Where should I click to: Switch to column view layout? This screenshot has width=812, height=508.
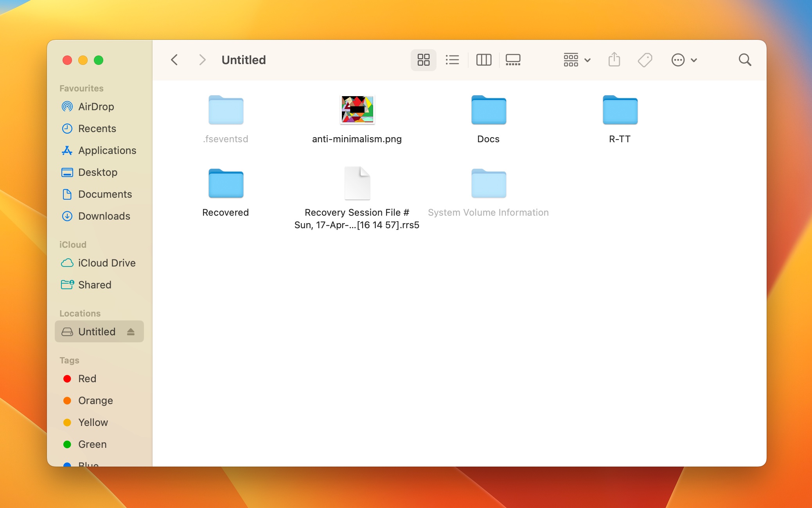pos(483,60)
